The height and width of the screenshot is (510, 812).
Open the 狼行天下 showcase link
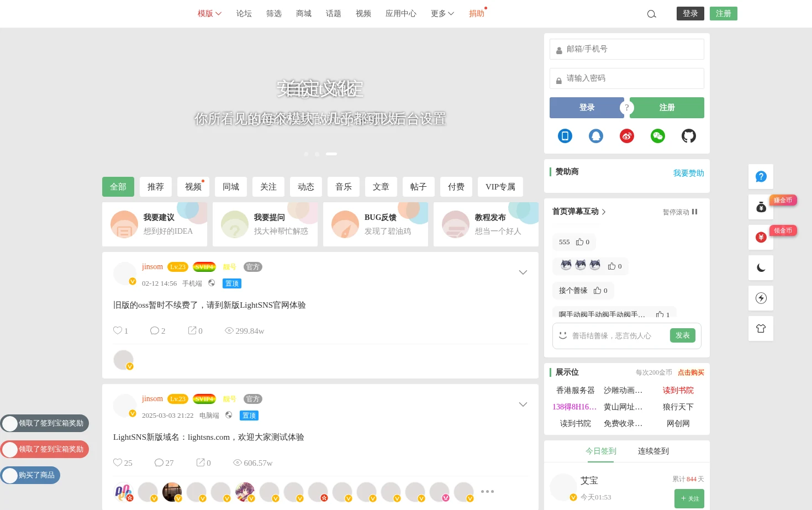tap(678, 407)
